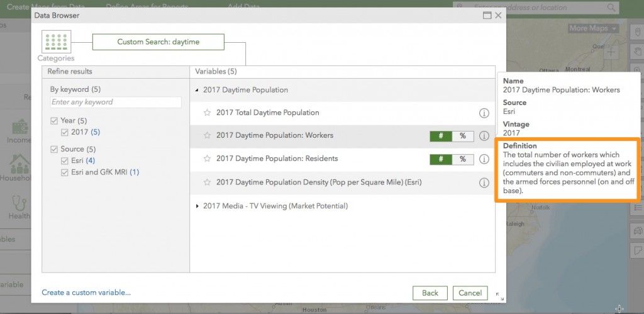The width and height of the screenshot is (644, 314).
Task: Maximize the Data Browser dialog
Action: click(x=487, y=16)
